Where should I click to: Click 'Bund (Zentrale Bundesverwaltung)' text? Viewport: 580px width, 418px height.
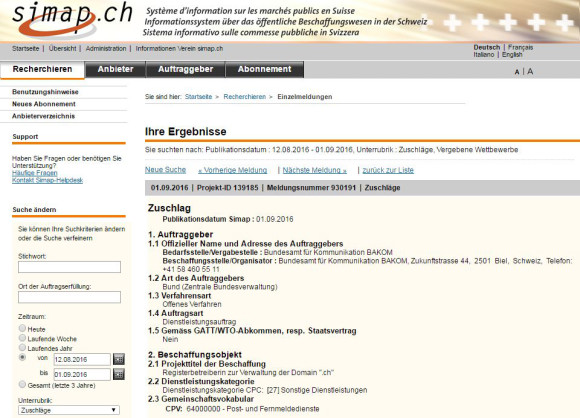coord(220,287)
